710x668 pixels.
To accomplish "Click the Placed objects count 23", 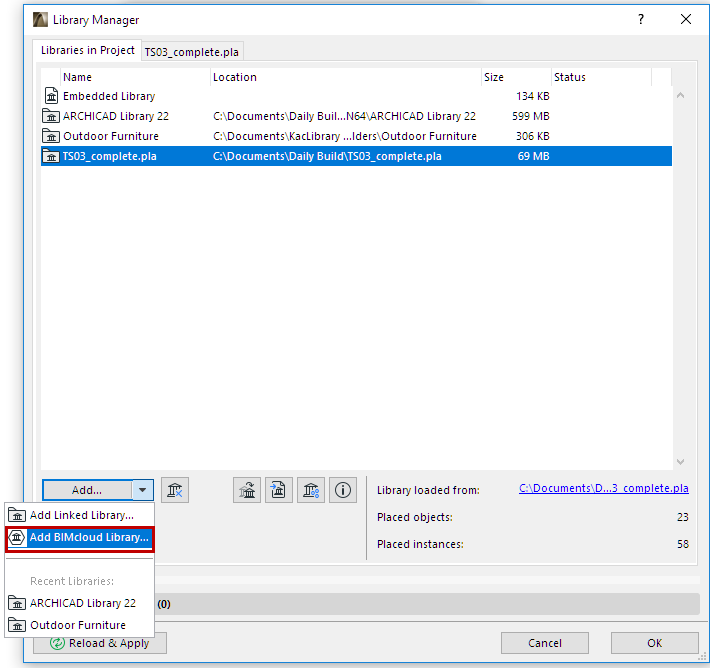I will click(x=682, y=517).
